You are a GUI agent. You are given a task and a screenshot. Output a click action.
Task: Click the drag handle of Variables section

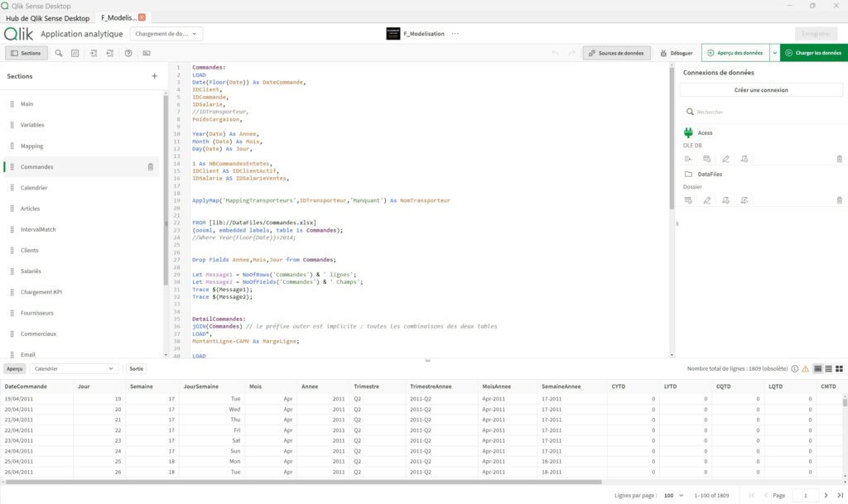coord(12,125)
